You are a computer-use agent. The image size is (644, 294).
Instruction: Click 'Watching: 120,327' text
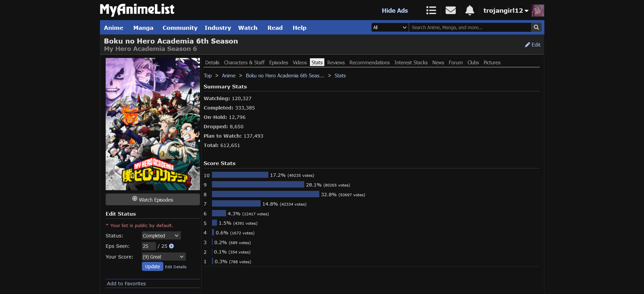click(x=227, y=98)
